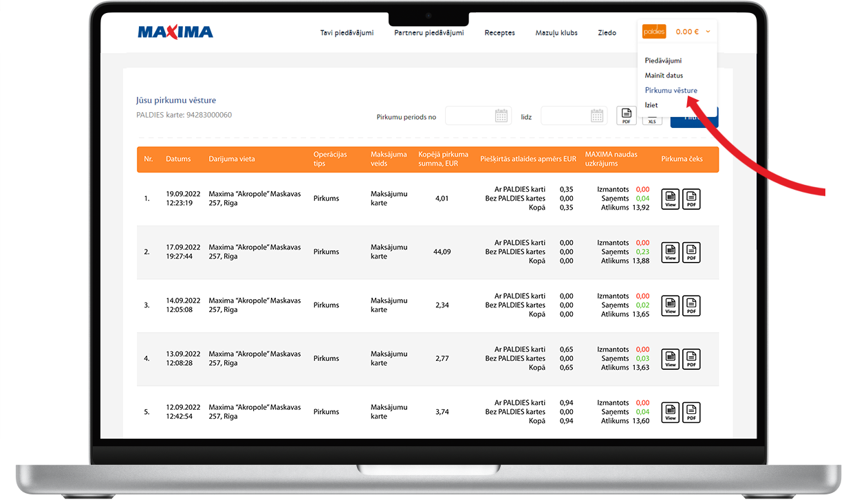Focus the līdz date field
857x504 pixels.
pos(574,116)
